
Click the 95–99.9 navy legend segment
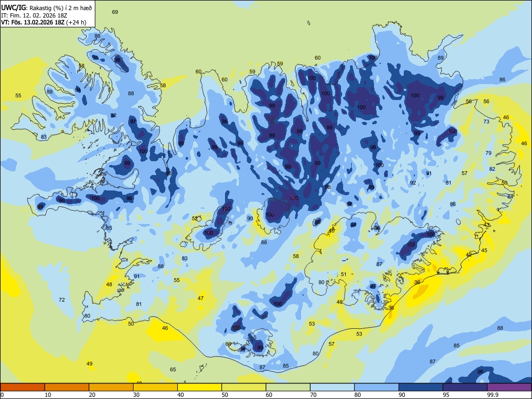tap(465, 387)
